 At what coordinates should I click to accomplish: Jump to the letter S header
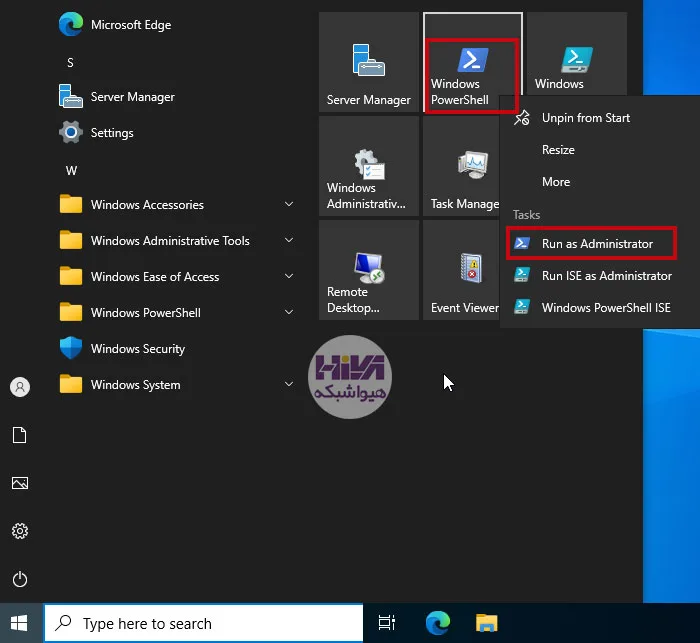[70, 63]
